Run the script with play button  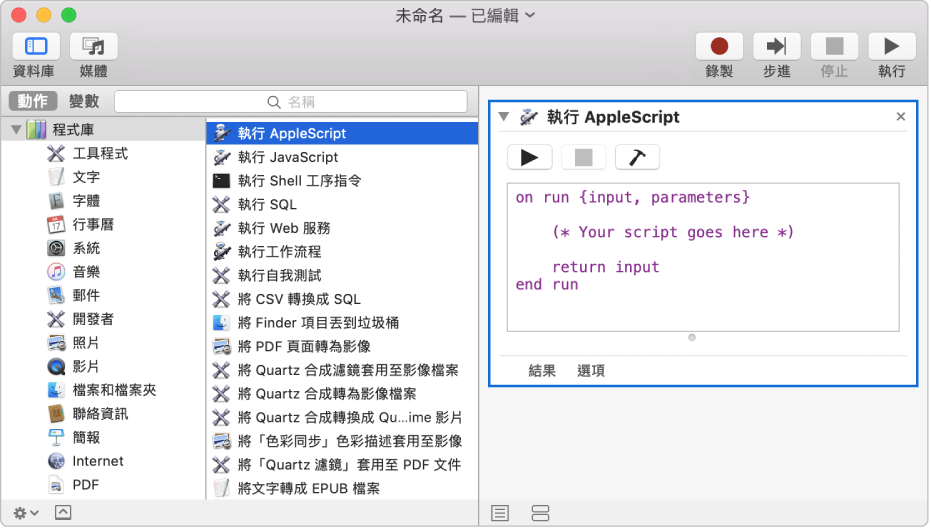[530, 157]
